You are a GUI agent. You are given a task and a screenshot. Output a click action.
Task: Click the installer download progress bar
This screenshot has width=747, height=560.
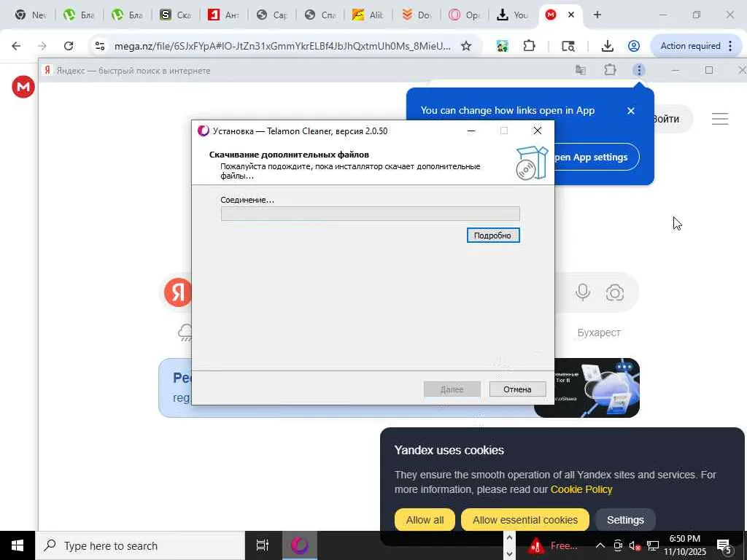[370, 214]
